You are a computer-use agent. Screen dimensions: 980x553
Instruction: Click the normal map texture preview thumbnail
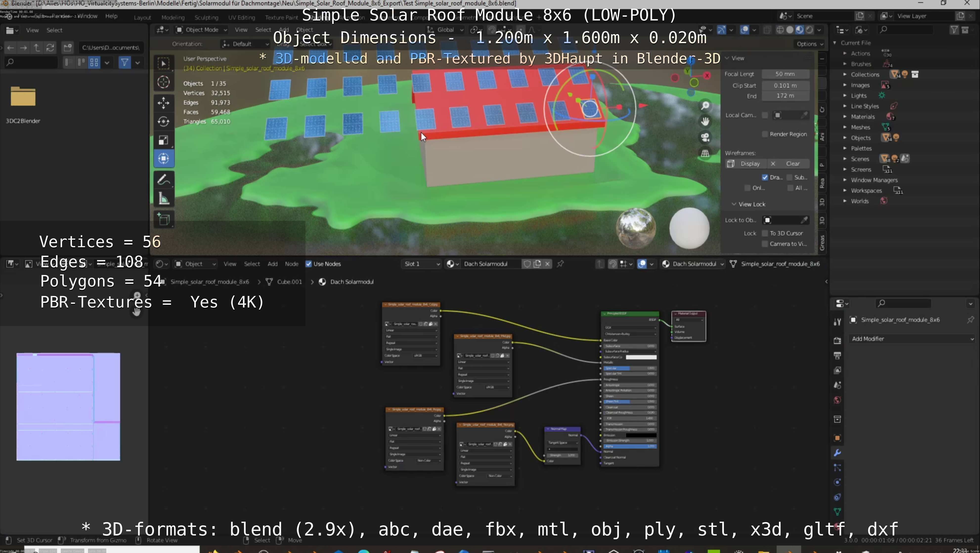(x=68, y=407)
